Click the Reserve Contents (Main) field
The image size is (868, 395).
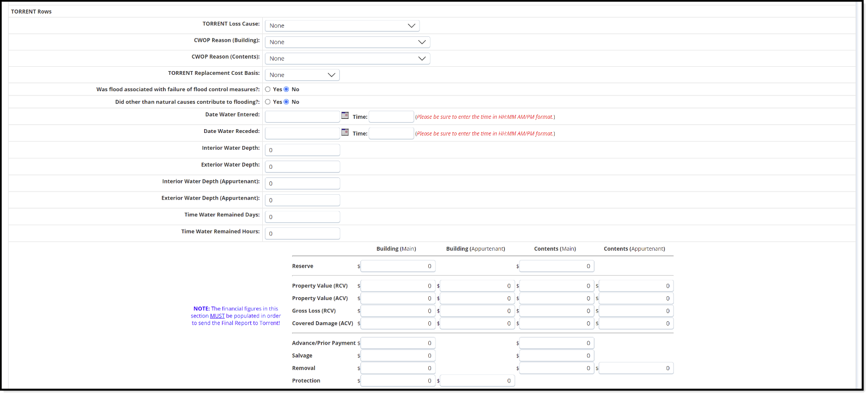[x=557, y=266]
